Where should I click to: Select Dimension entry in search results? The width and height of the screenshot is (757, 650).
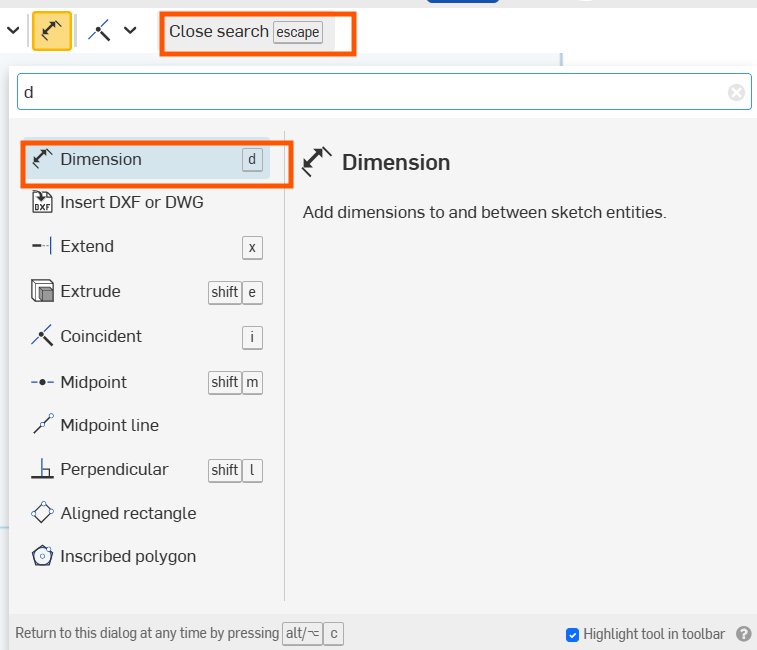click(101, 159)
